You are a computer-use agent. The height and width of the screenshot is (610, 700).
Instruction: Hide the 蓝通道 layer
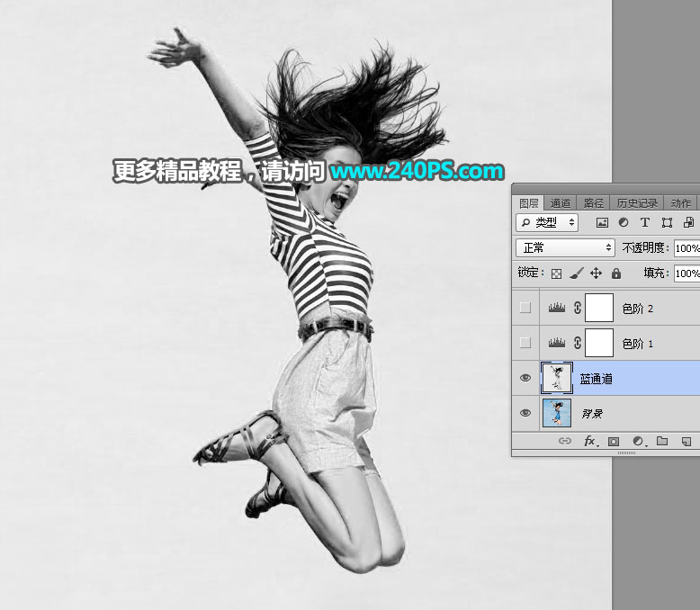click(x=525, y=379)
